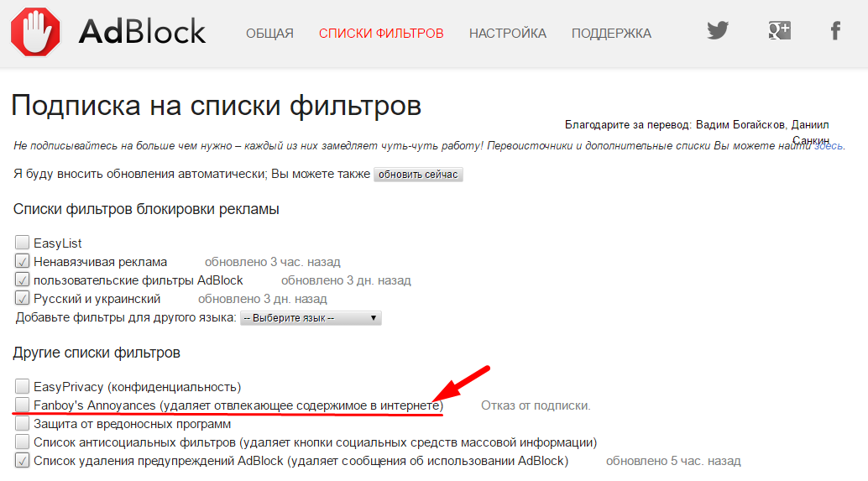Click обновлено 3 час. назад status
The height and width of the screenshot is (481, 868).
(x=272, y=262)
